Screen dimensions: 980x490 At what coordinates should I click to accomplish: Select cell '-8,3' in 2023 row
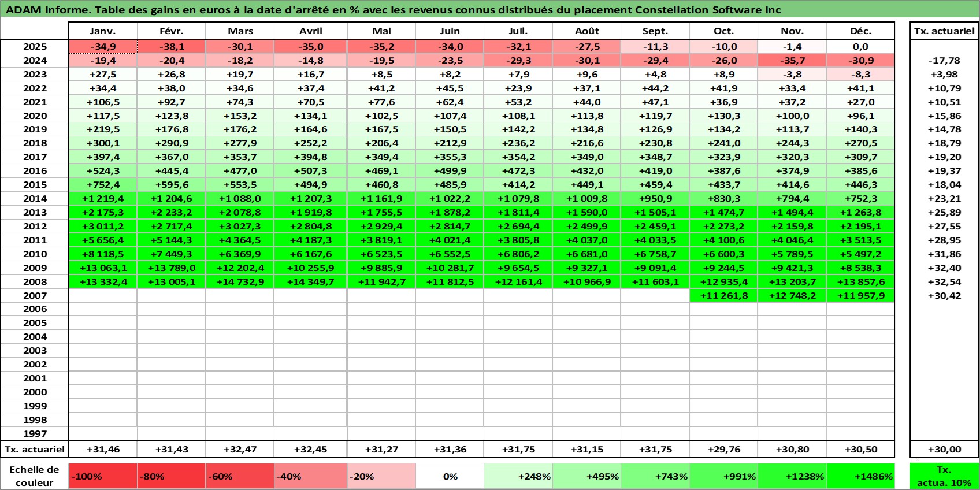click(860, 75)
